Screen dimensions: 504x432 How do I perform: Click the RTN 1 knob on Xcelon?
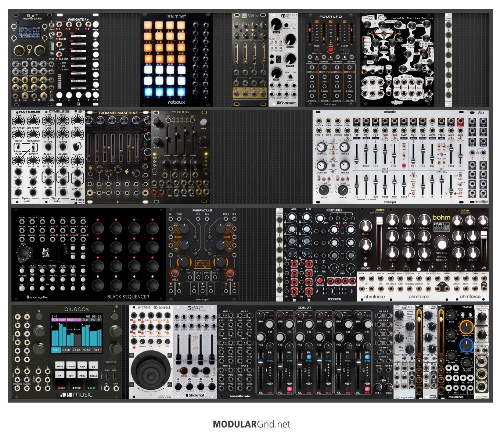[x=378, y=387]
